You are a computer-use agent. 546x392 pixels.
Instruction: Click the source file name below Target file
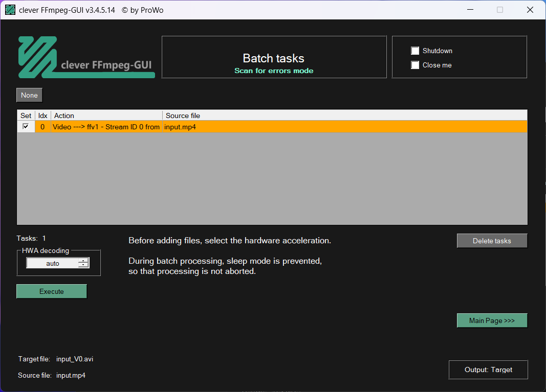pyautogui.click(x=71, y=375)
